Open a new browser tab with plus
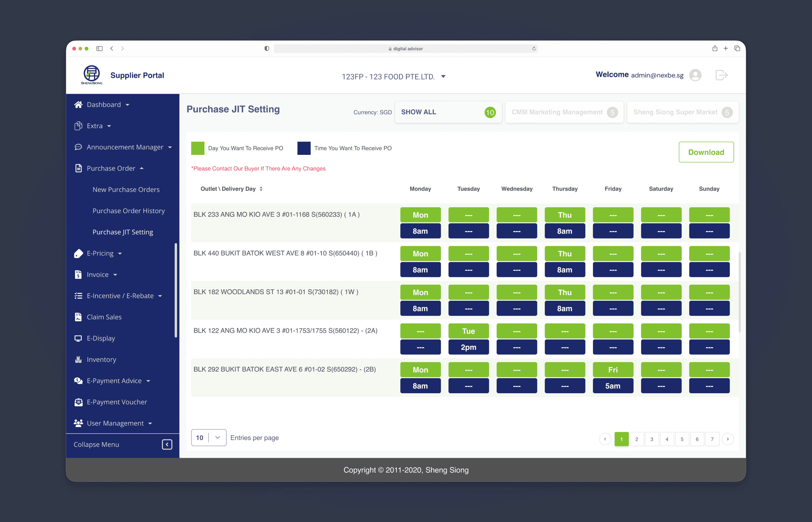The image size is (812, 522). click(726, 48)
